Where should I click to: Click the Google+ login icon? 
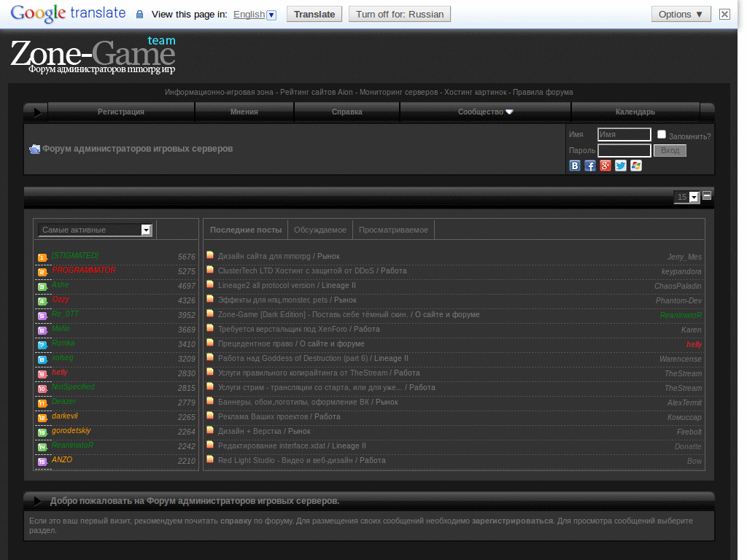(605, 166)
